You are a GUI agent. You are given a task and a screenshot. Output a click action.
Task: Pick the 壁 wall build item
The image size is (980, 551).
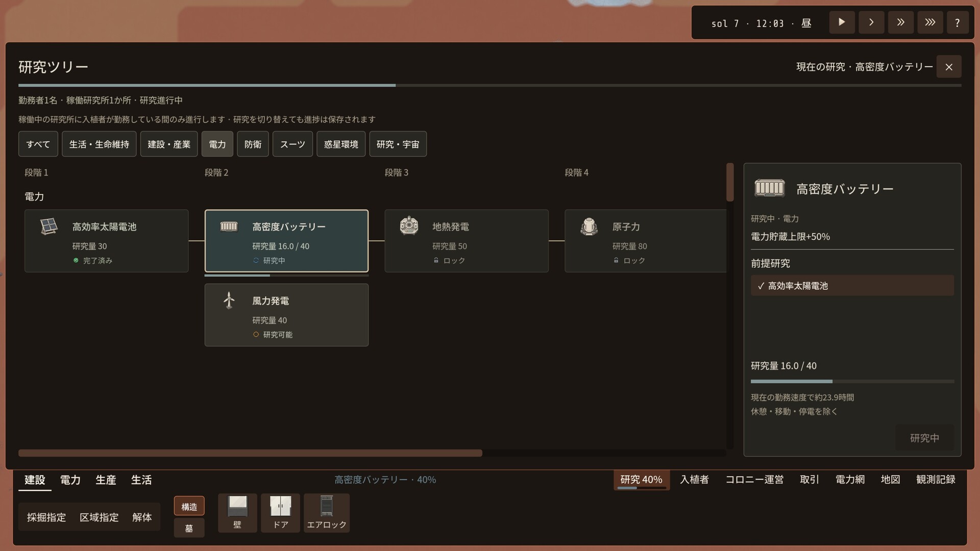237,513
